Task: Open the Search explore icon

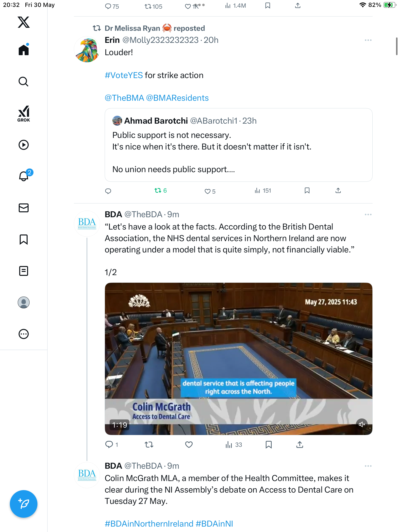Action: [24, 82]
